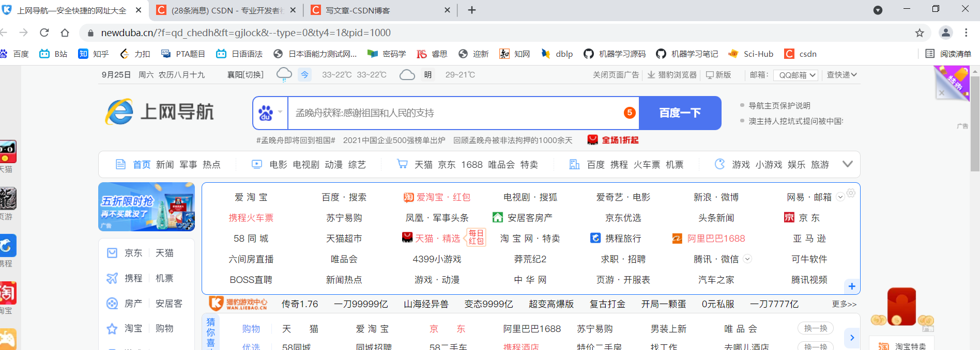Screen dimensions: 980x350
Task: Click the Baidu search input field
Action: coord(456,113)
